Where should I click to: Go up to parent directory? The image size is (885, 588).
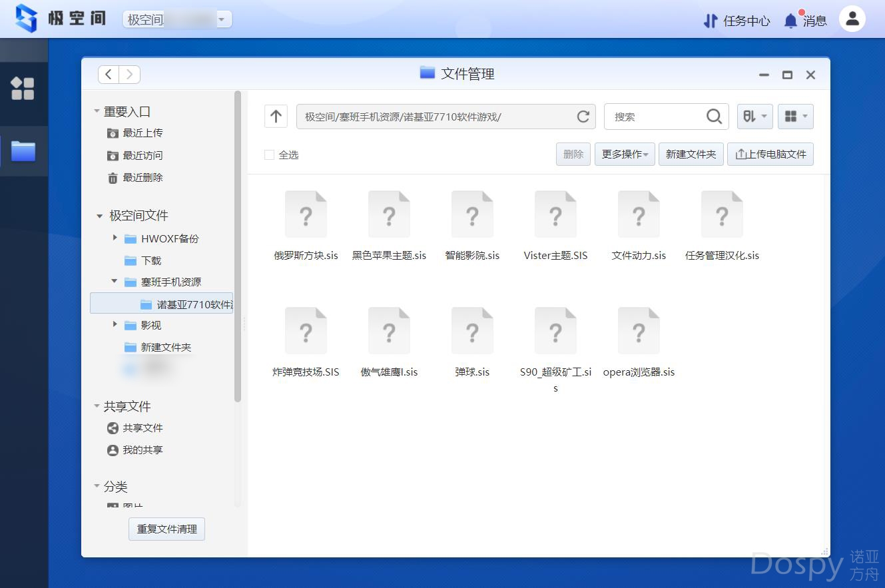click(x=276, y=117)
